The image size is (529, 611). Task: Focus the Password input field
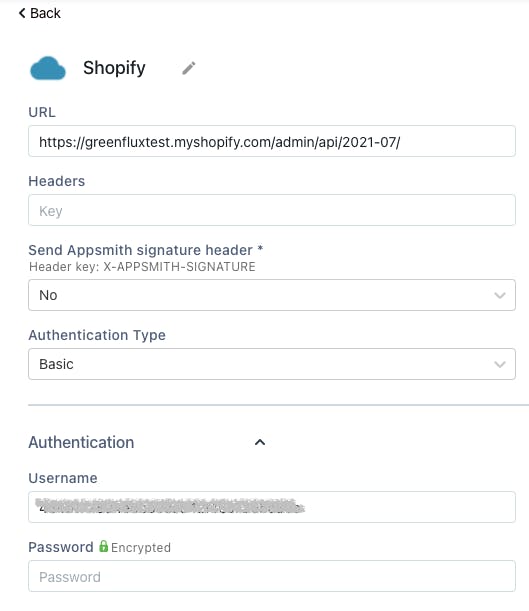click(x=272, y=576)
